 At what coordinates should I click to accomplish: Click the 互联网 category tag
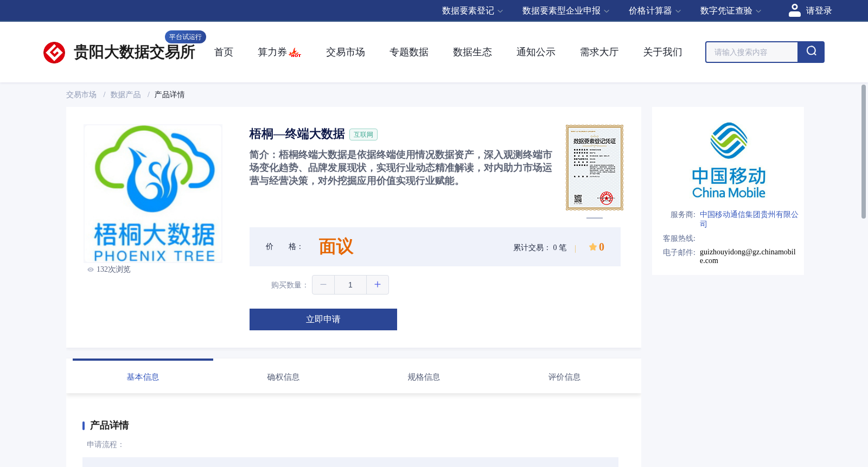click(x=363, y=135)
